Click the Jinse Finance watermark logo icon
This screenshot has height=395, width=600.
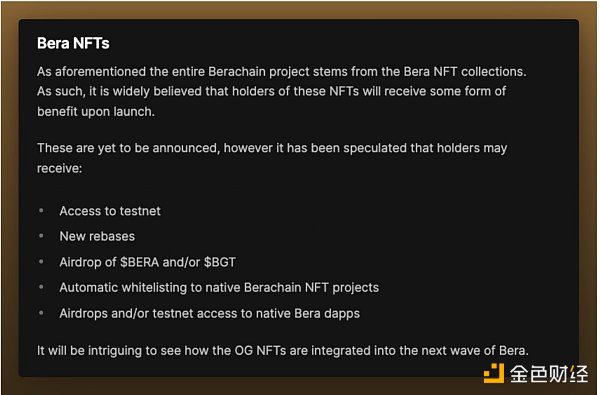point(494,373)
